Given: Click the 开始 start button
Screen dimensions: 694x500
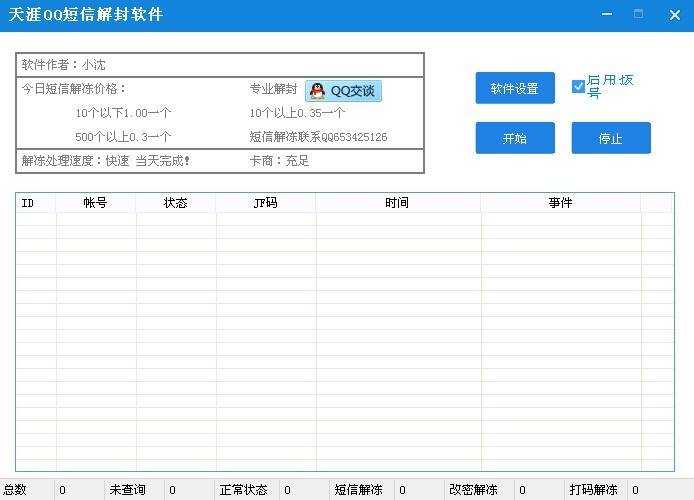Looking at the screenshot, I should click(515, 138).
